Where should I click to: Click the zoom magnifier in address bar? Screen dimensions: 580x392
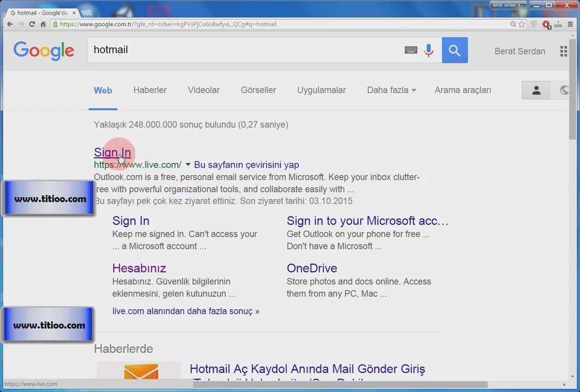coord(512,24)
